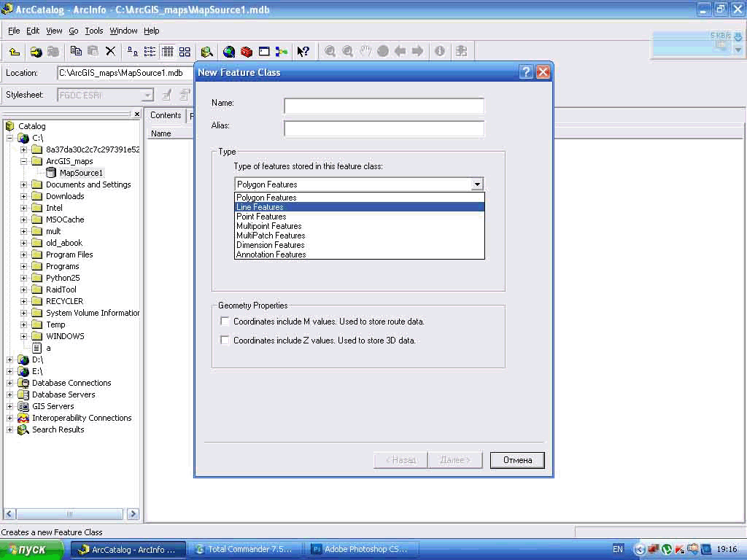The width and height of the screenshot is (747, 560).
Task: Open the File menu
Action: pos(14,31)
